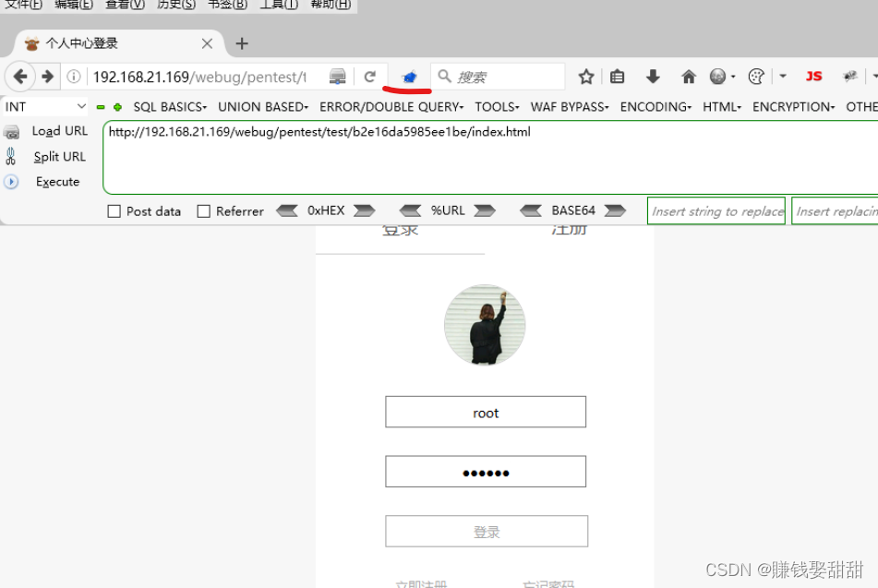Open the bookmarks list icon

click(x=617, y=77)
